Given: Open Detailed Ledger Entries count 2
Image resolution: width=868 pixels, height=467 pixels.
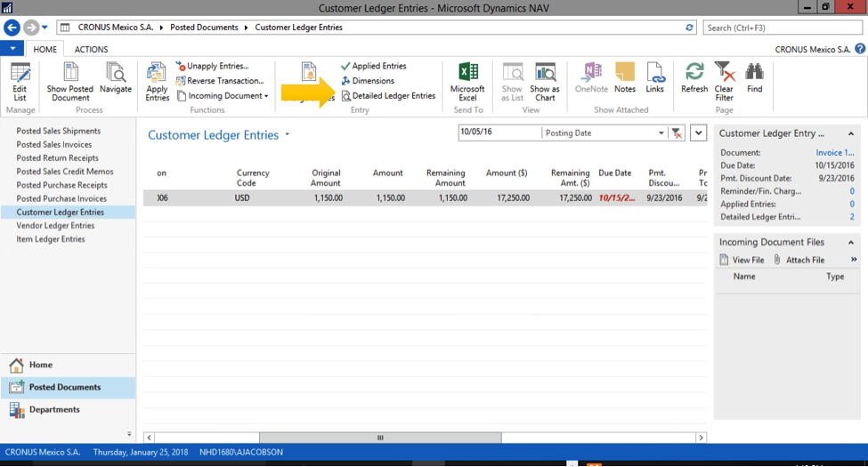Looking at the screenshot, I should [852, 217].
